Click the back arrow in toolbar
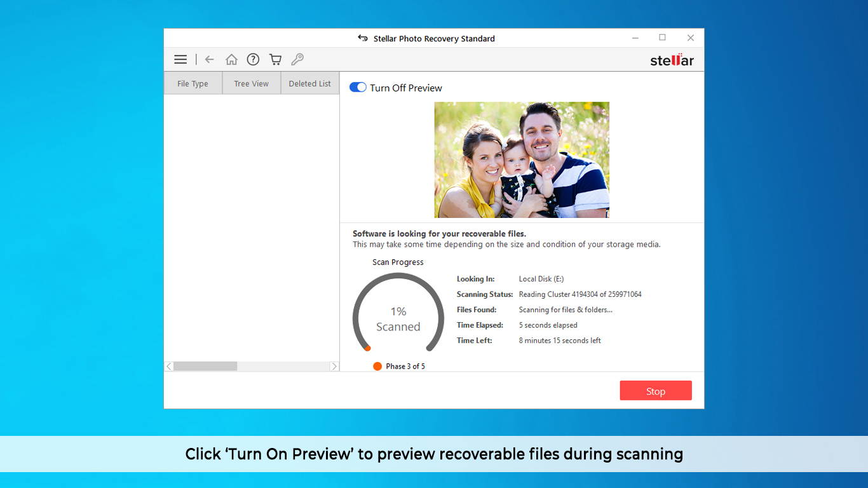868x488 pixels. (x=209, y=60)
